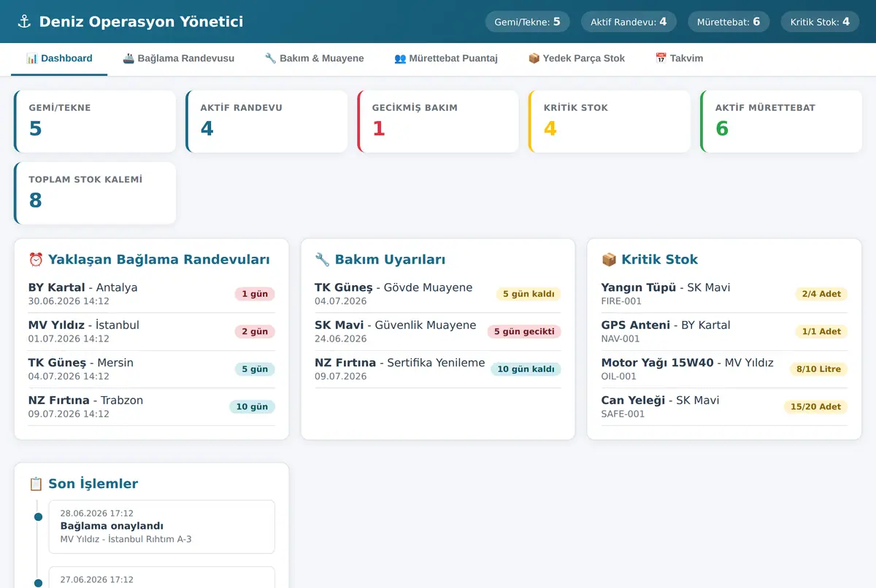Click the 2 gün badge
This screenshot has height=588, width=876.
pyautogui.click(x=255, y=332)
